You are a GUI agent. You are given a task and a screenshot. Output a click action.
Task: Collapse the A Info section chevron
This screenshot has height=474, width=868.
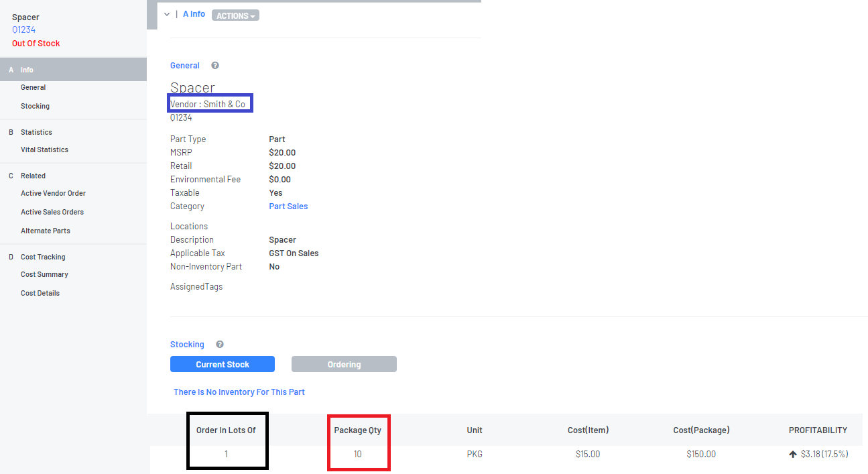[167, 14]
